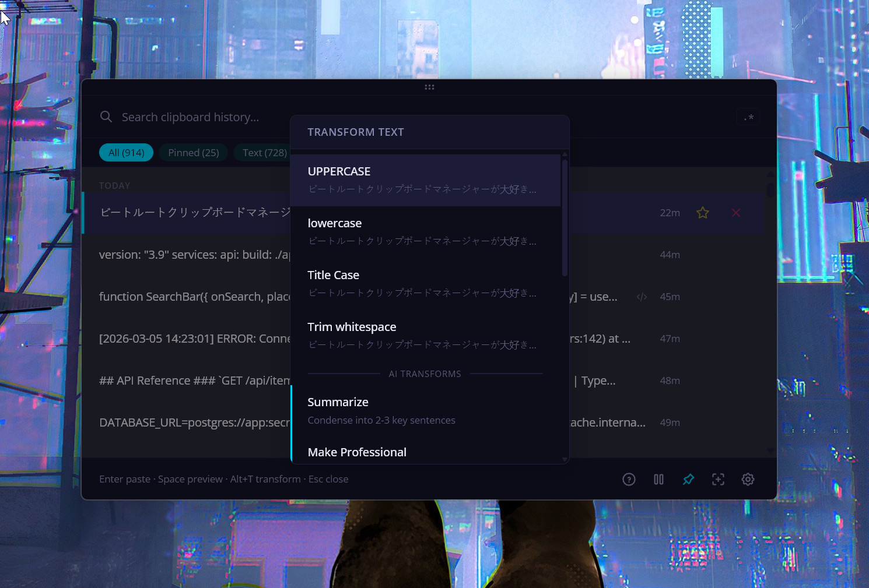Click the search magnifier icon
Screen dimensions: 869x588
pyautogui.click(x=106, y=117)
